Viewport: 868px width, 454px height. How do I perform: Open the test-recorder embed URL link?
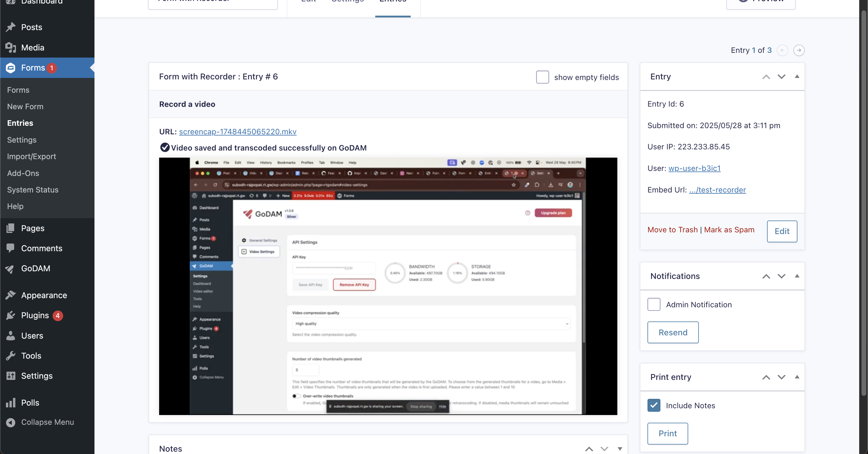pyautogui.click(x=717, y=190)
